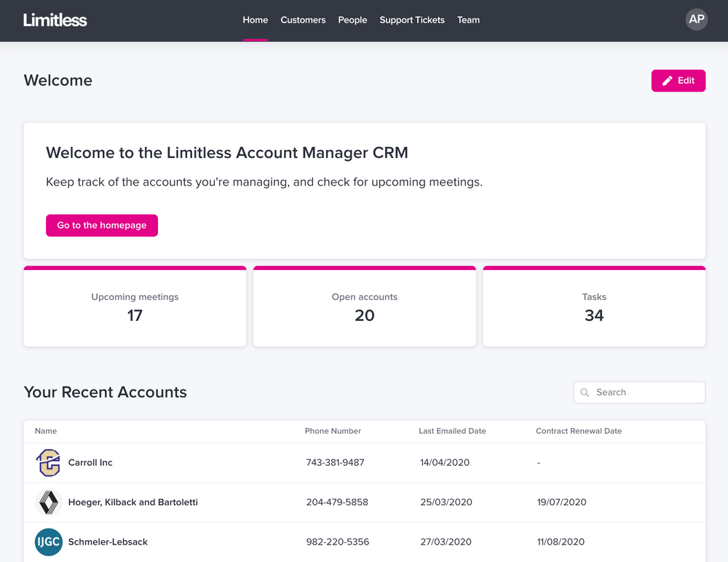Screen dimensions: 728x562
Task: Switch to the Customers tab
Action: tap(303, 20)
